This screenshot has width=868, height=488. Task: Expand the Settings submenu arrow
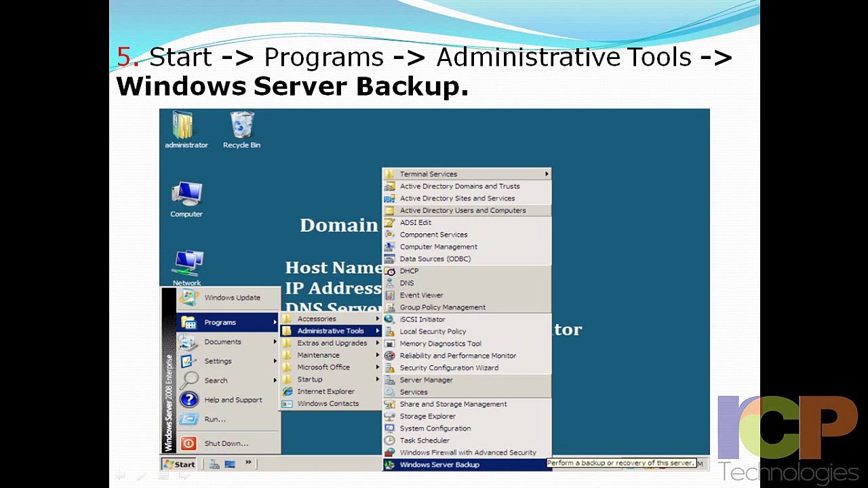point(275,361)
